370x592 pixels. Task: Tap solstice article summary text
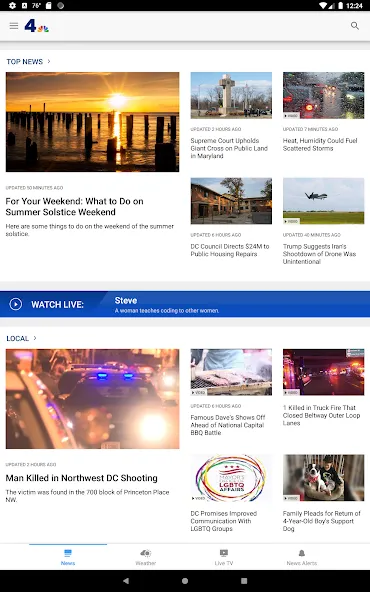point(89,230)
